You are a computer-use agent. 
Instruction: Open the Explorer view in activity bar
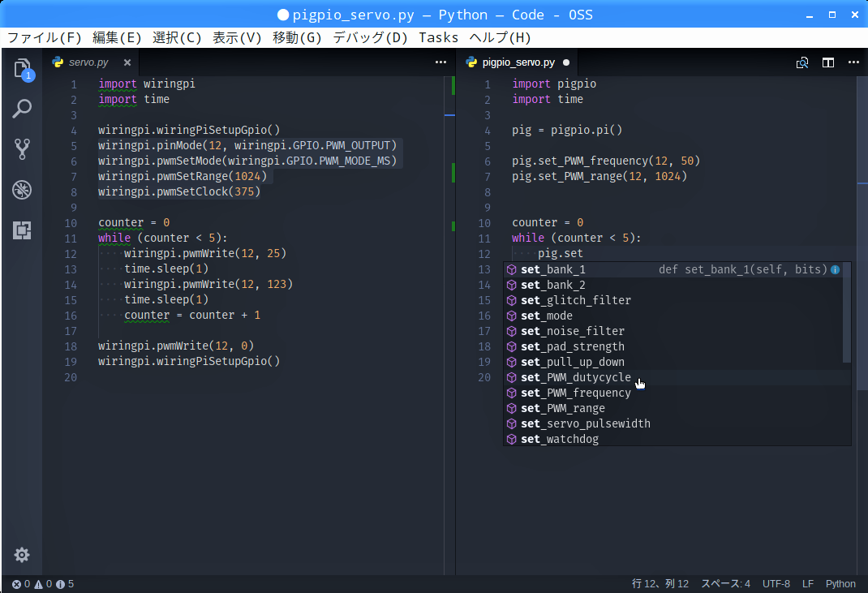tap(22, 69)
